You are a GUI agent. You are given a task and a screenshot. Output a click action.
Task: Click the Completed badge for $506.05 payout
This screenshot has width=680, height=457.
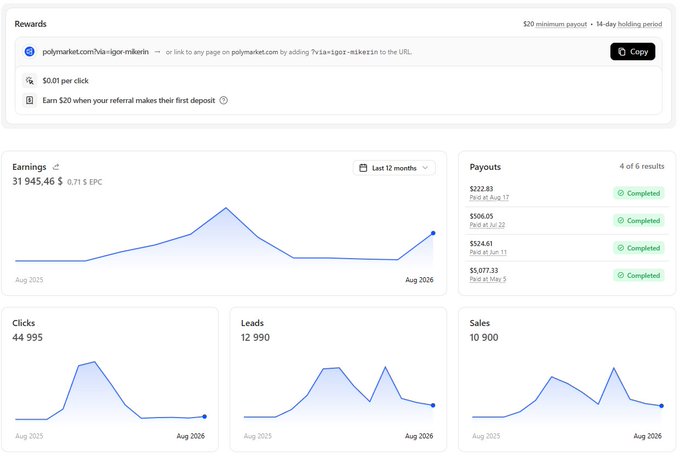point(639,221)
